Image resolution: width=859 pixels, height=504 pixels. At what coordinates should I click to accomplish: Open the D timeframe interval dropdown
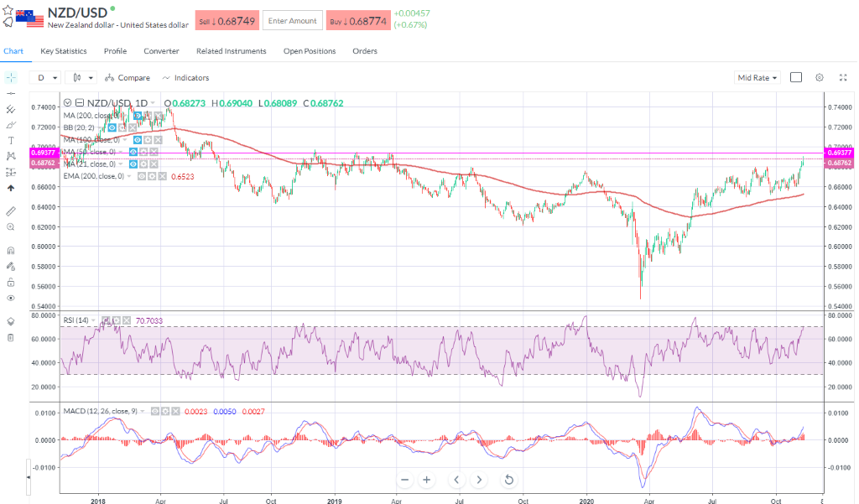pyautogui.click(x=47, y=77)
